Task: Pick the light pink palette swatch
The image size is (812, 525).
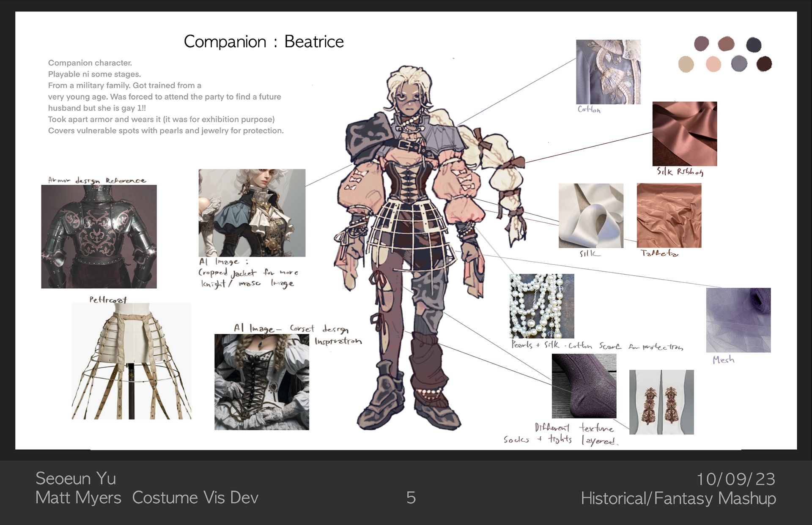Action: 713,64
